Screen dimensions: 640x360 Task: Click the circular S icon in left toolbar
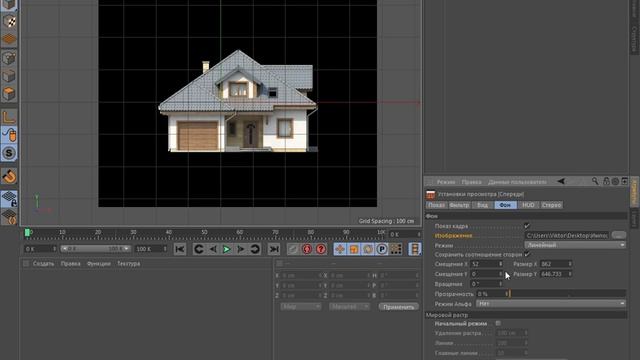coord(9,153)
